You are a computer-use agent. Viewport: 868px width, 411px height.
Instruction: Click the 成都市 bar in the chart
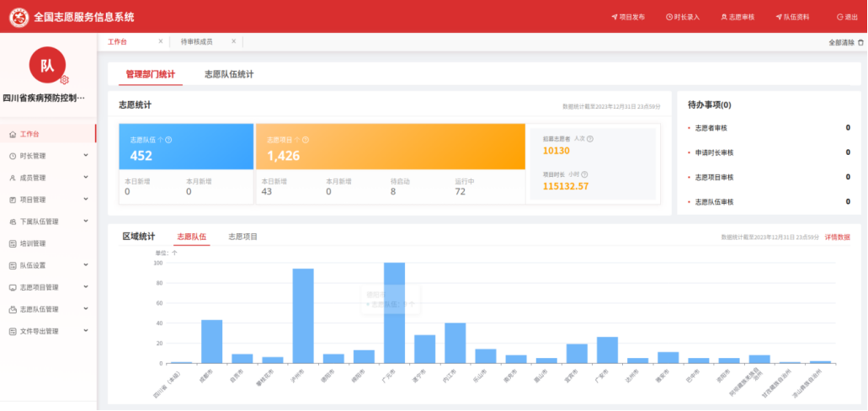point(211,342)
